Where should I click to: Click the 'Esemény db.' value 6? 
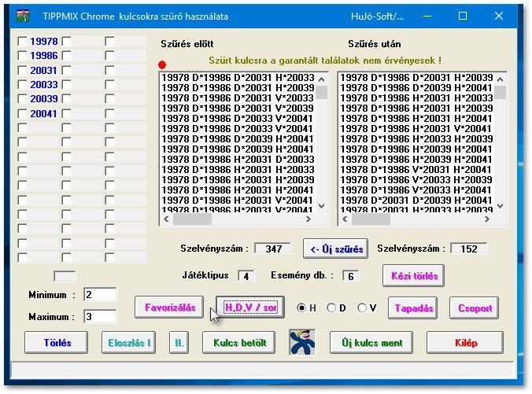350,276
